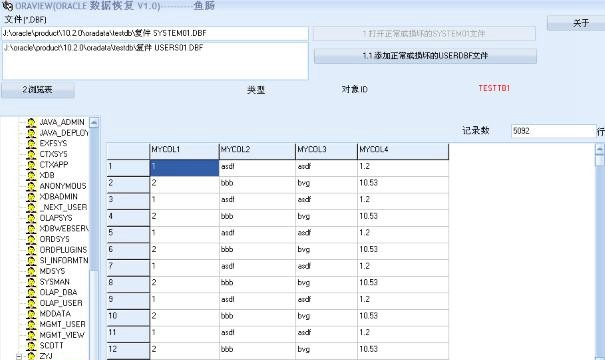Click the user icon beside OLAPSYS
Viewport: 605px width, 360px height.
(31, 218)
